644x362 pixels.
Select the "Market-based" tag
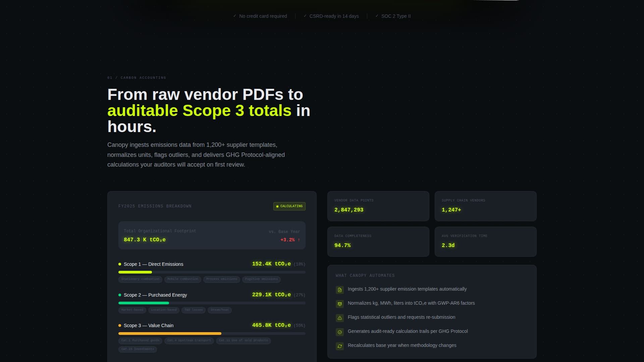tap(132, 310)
